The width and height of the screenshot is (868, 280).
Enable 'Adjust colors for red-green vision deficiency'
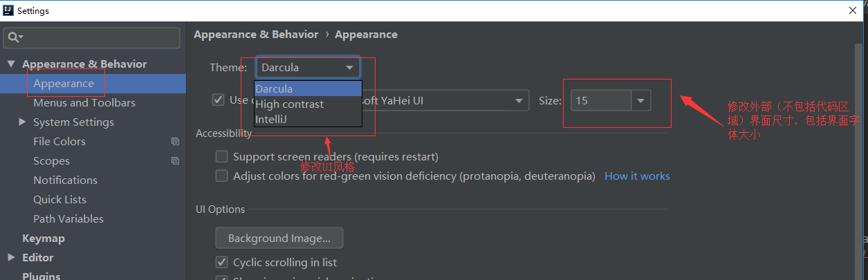(x=222, y=176)
